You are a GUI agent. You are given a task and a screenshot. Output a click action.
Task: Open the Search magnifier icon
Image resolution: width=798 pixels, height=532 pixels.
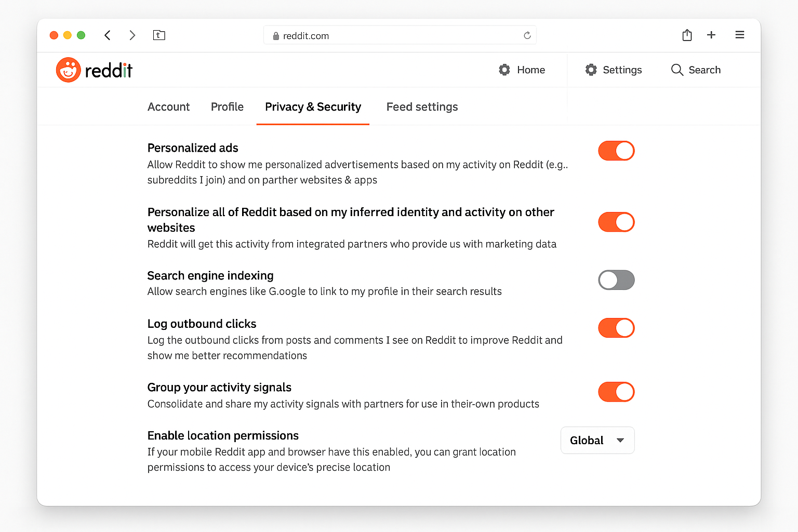pyautogui.click(x=677, y=70)
